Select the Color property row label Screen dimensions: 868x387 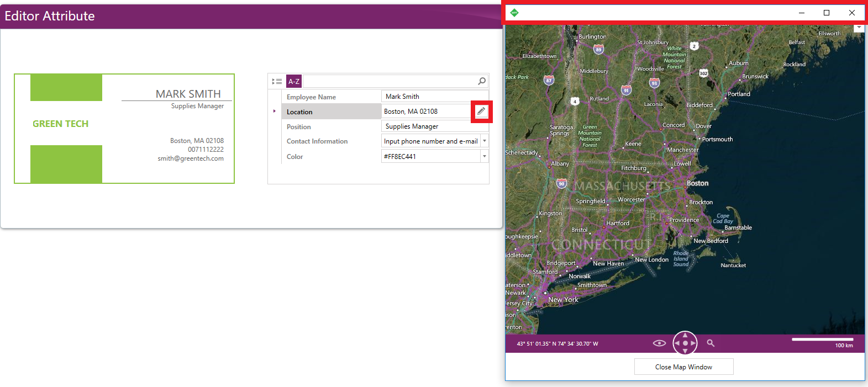point(294,157)
